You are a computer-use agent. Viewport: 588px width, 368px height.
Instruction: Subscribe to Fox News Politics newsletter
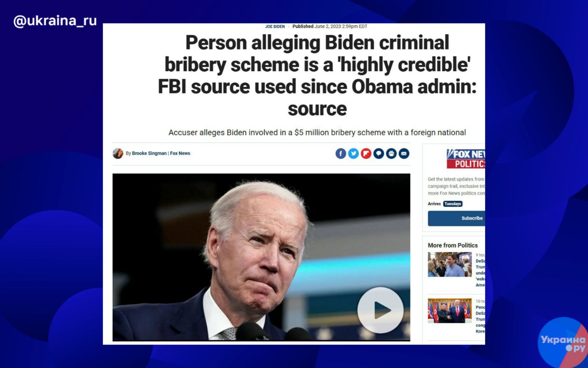(x=456, y=218)
